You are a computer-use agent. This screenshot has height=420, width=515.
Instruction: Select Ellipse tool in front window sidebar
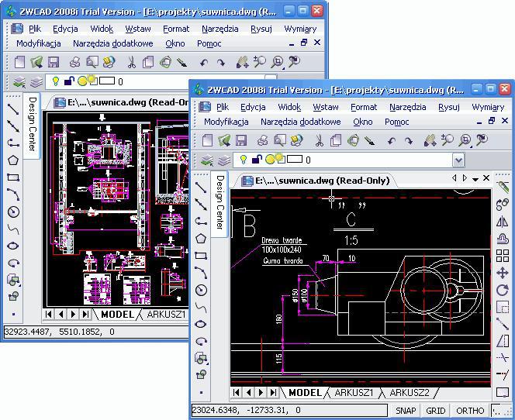(x=201, y=324)
